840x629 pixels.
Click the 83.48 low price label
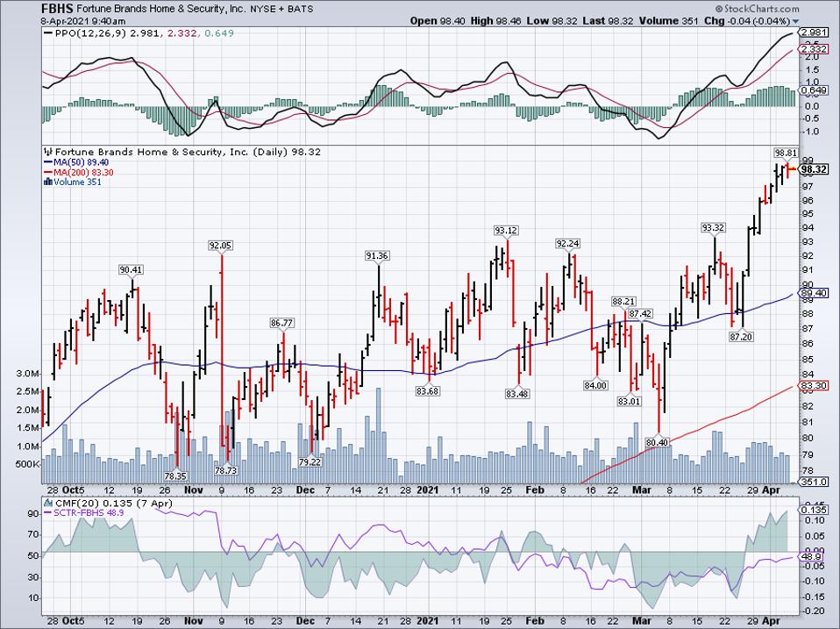(516, 394)
